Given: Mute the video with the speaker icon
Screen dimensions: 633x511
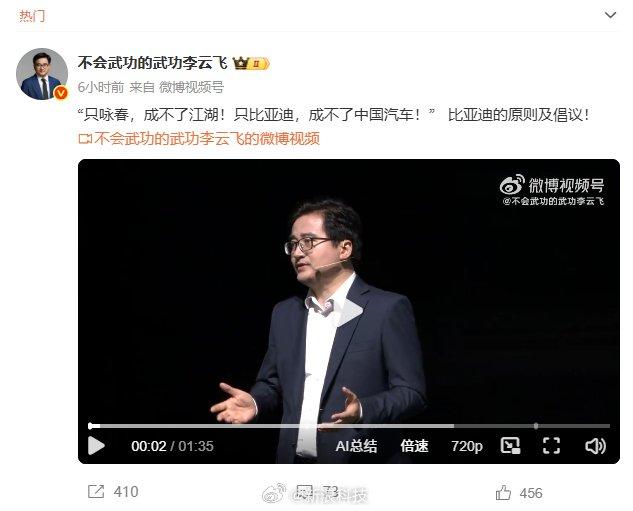Looking at the screenshot, I should click(x=595, y=446).
